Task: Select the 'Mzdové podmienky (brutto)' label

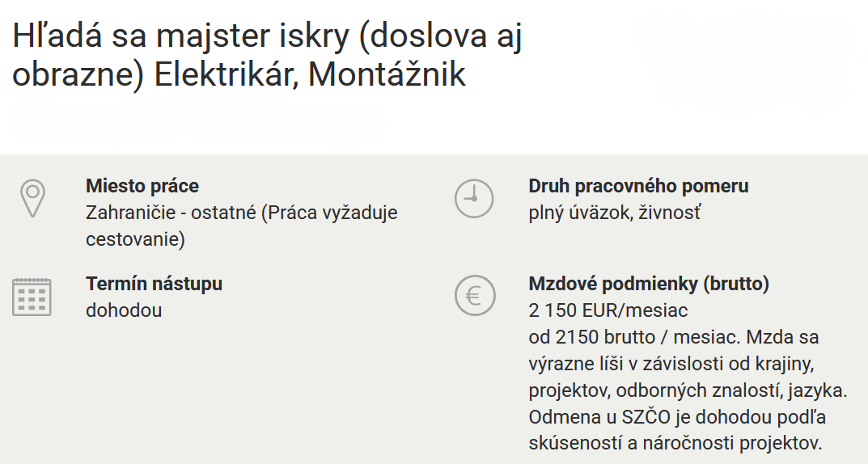Action: [x=649, y=284]
